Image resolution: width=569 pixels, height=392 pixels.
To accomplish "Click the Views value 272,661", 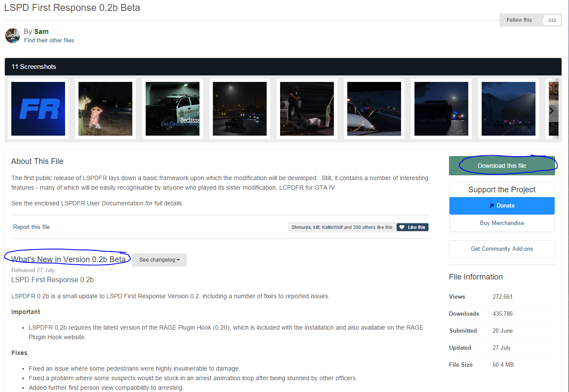I will pos(503,297).
